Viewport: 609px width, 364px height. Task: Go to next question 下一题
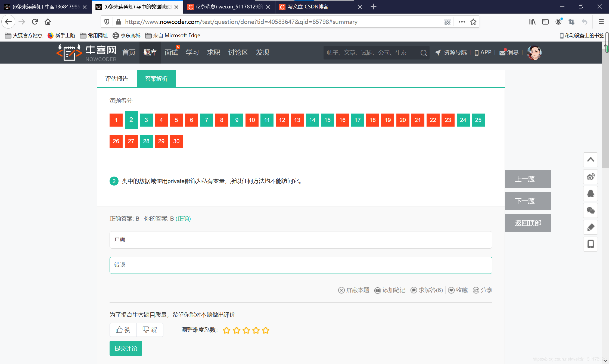pyautogui.click(x=528, y=201)
